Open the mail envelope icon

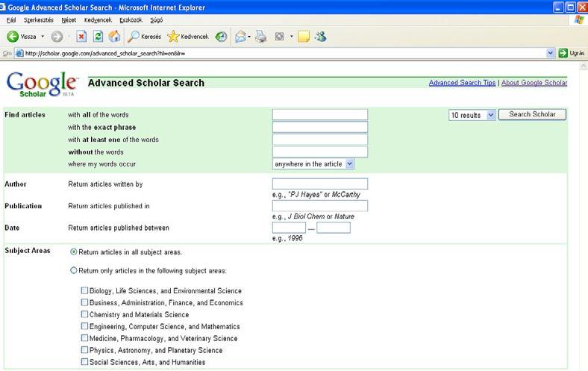pyautogui.click(x=240, y=37)
